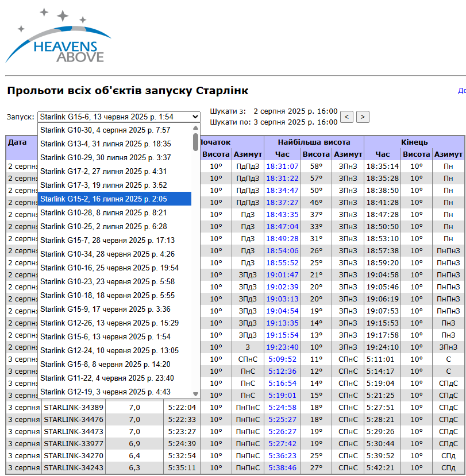
Task: Open pass details for 5:09:52
Action: pyautogui.click(x=282, y=359)
